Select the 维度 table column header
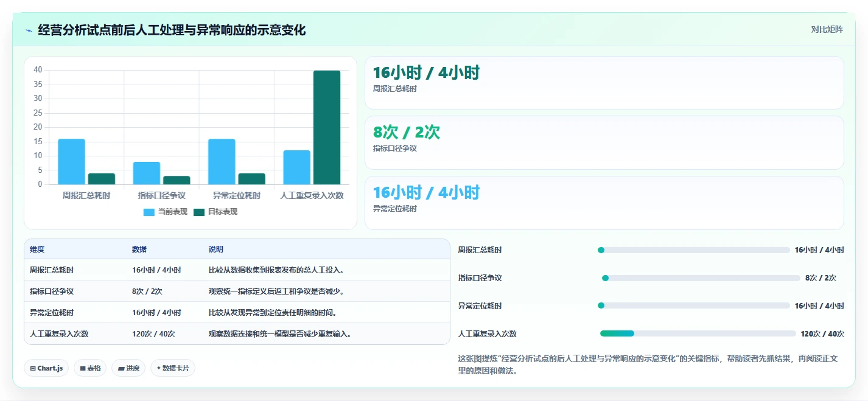 click(x=37, y=249)
